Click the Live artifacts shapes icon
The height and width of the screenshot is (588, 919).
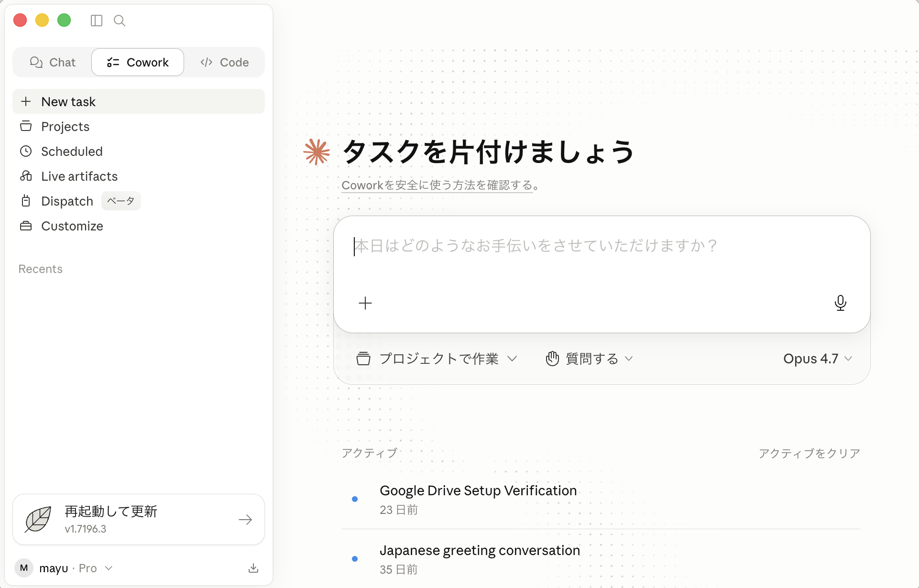(x=26, y=176)
